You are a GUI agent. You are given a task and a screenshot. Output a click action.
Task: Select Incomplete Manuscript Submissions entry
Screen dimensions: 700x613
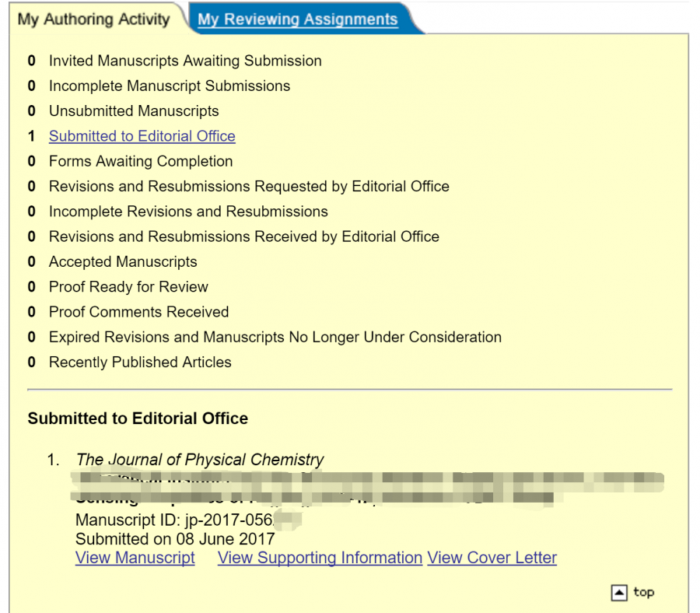coord(170,86)
